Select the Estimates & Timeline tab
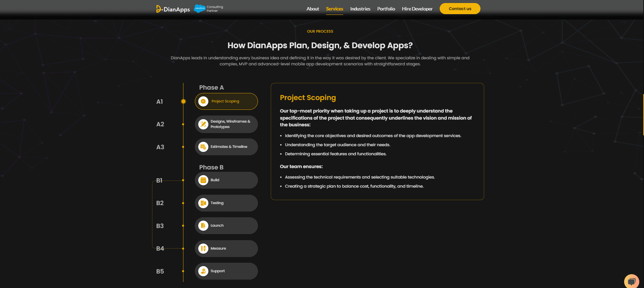The width and height of the screenshot is (644, 288). (x=226, y=147)
